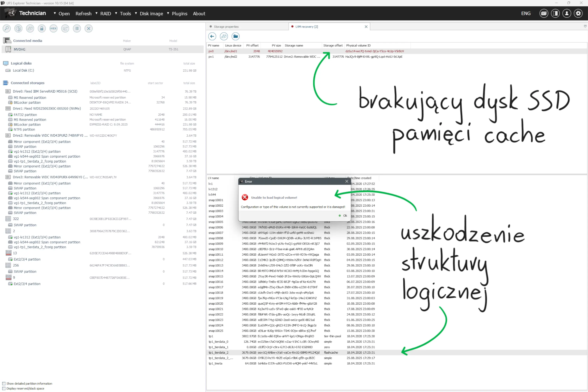
Task: Check Display reserved/slack space option
Action: (x=4, y=388)
